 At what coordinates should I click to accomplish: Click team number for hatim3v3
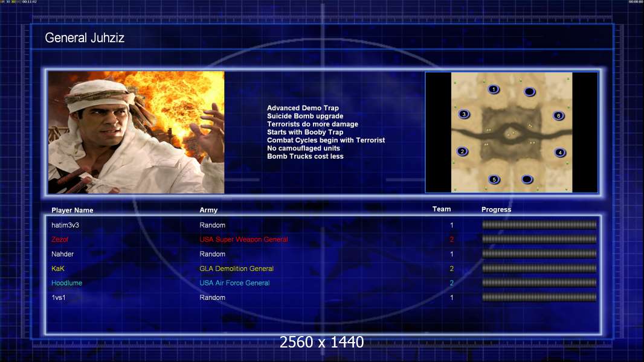coord(452,225)
